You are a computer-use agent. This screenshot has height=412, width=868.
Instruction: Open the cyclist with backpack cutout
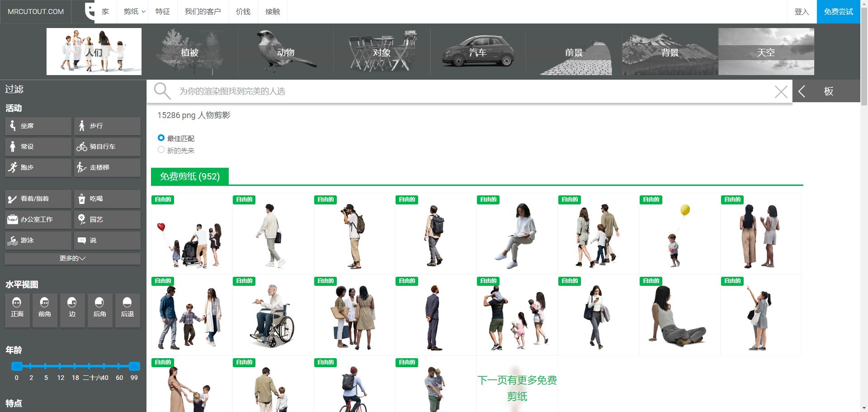click(354, 384)
